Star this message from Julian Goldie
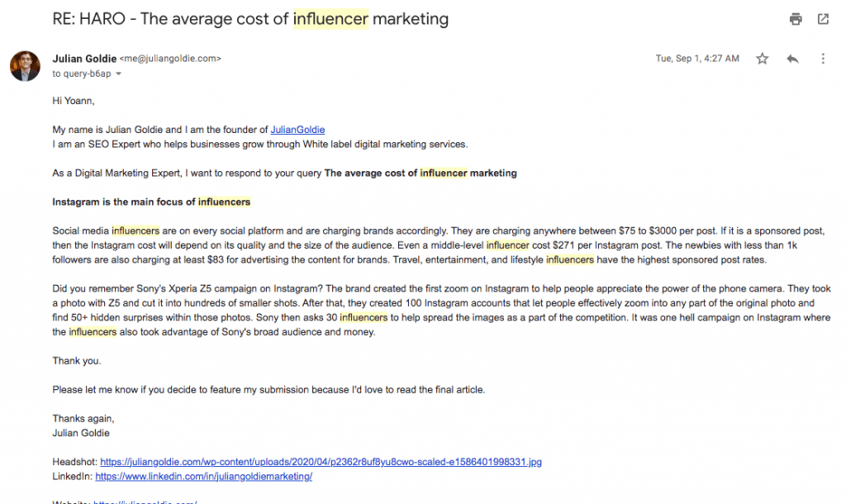This screenshot has width=846, height=504. (x=762, y=59)
